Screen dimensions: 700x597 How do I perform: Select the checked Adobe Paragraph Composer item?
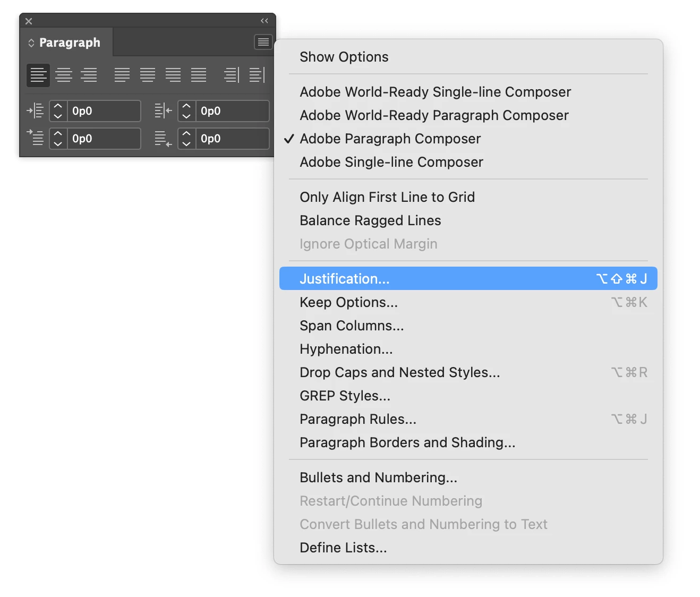[468, 139]
